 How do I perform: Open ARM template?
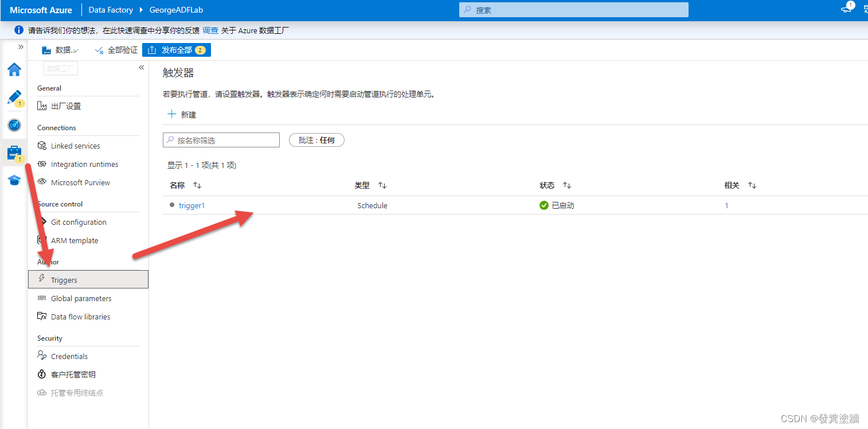pos(75,240)
